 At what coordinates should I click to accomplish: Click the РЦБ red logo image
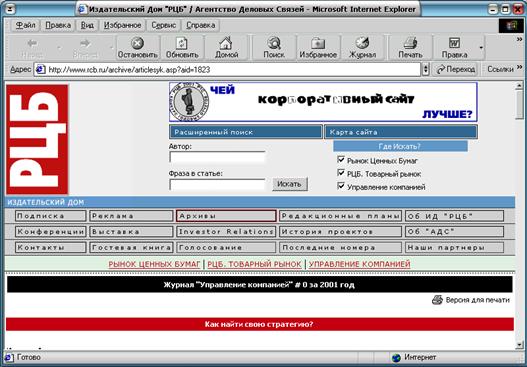coord(37,139)
